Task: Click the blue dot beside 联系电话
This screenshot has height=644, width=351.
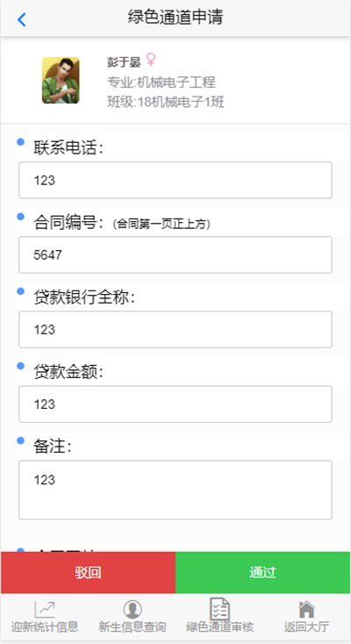Action: click(20, 141)
